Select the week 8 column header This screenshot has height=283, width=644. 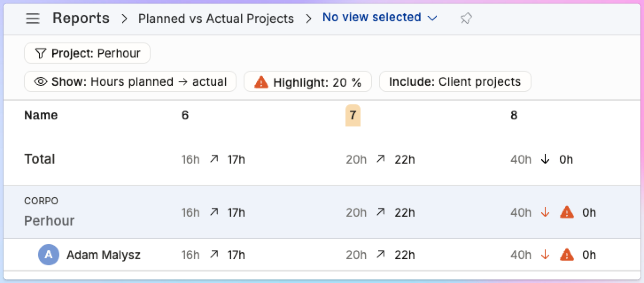pyautogui.click(x=514, y=115)
